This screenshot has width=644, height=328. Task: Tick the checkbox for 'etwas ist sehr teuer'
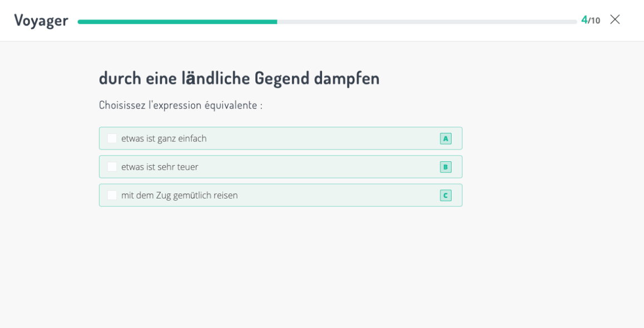pos(112,167)
